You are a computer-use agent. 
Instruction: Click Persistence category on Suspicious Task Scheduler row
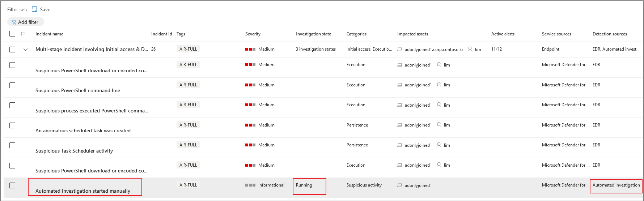pyautogui.click(x=357, y=145)
